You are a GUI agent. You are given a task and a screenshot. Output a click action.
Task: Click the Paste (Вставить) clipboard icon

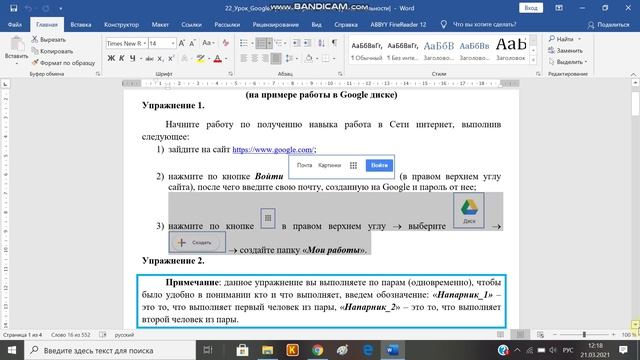tap(16, 44)
